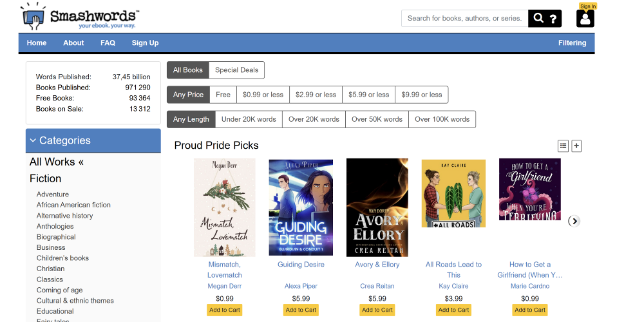Open Biographical category
644x322 pixels.
tap(56, 237)
